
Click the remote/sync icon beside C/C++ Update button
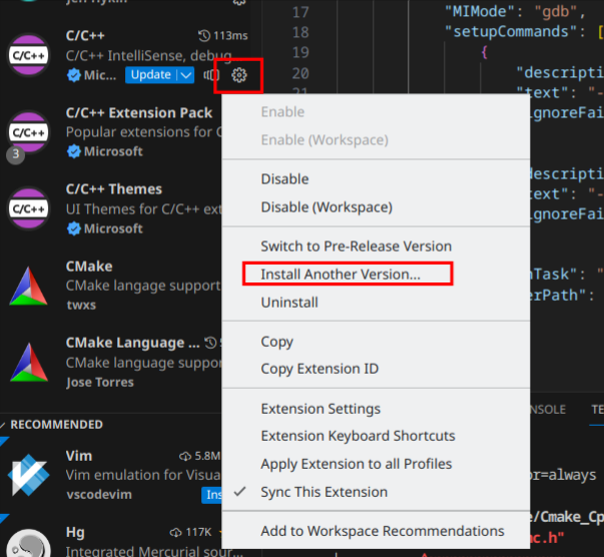tap(211, 75)
